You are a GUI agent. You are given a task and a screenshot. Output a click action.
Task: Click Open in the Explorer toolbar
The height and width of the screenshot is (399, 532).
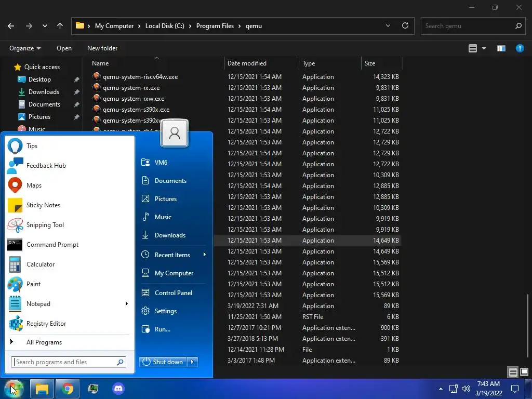click(64, 48)
